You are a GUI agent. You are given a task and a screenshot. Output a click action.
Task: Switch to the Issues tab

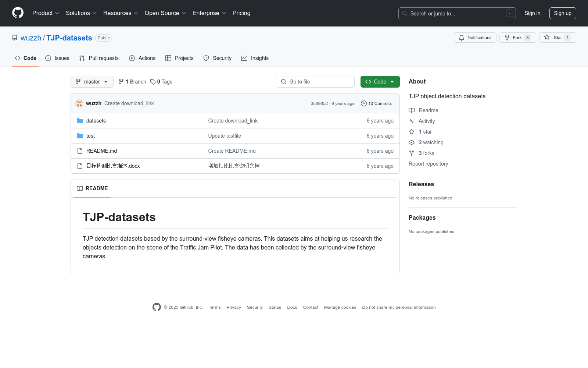coord(57,58)
